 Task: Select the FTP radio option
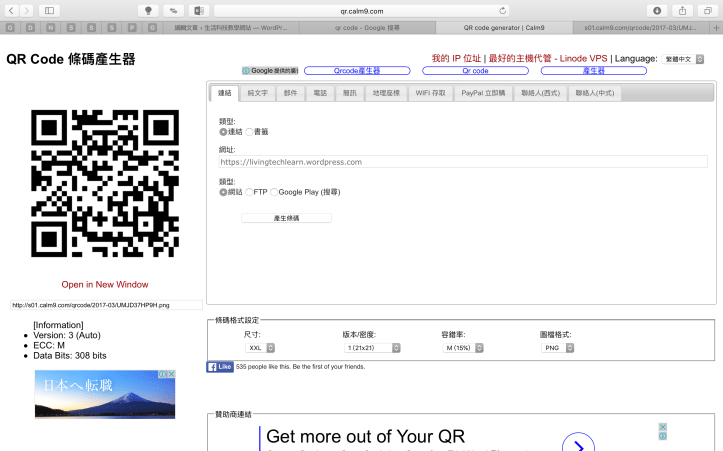tap(249, 192)
